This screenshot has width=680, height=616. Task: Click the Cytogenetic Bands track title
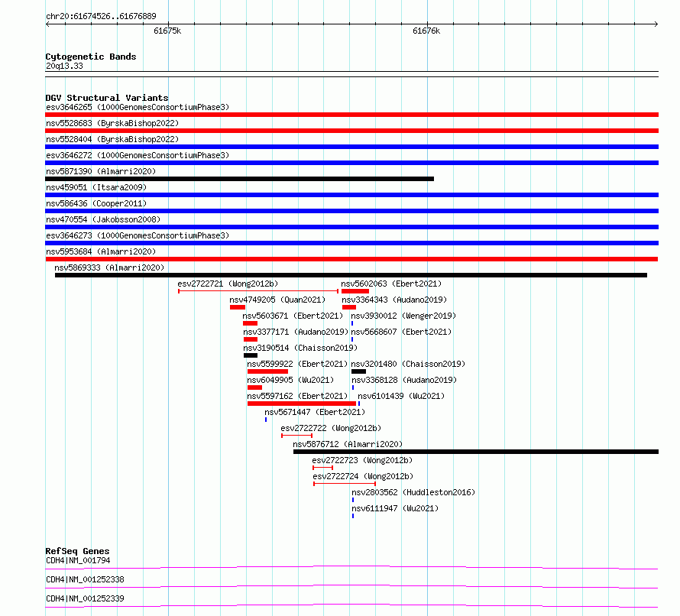pyautogui.click(x=91, y=57)
